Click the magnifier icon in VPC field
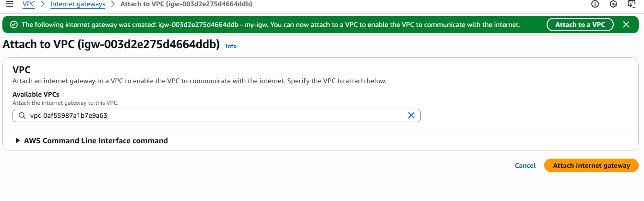The image size is (644, 201). tap(22, 115)
